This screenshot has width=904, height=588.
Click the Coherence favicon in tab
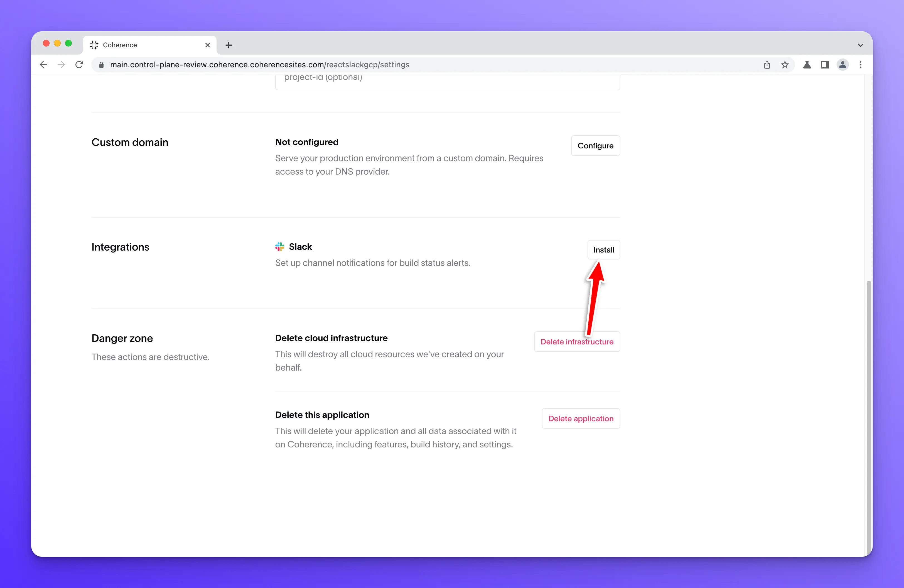pyautogui.click(x=94, y=45)
